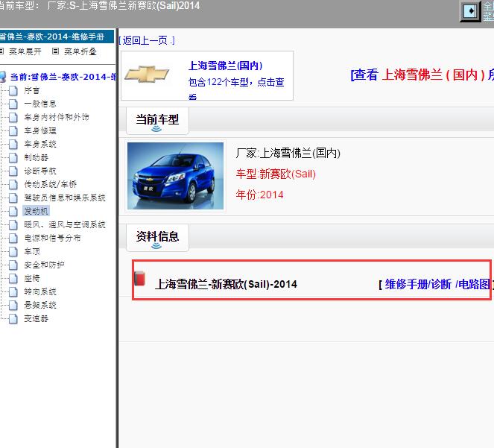Click the page icon beside 车身内衬件和外饰
The image size is (494, 448).
(13, 118)
